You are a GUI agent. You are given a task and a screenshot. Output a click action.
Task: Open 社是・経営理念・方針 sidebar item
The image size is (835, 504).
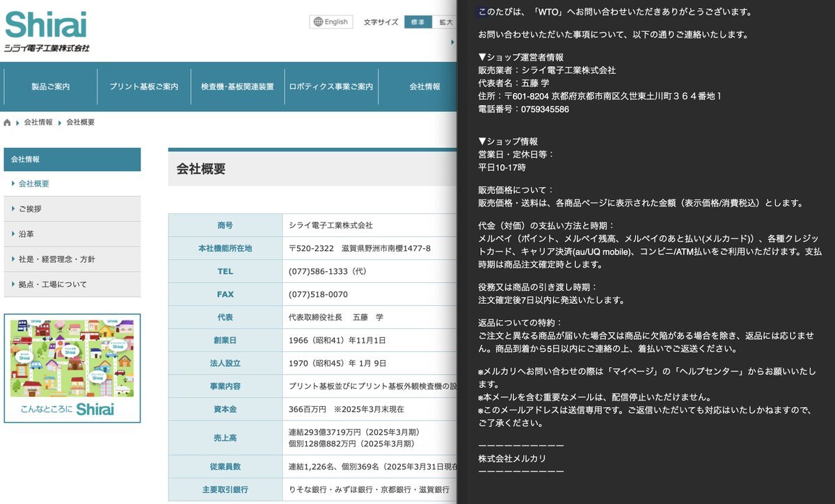[56, 259]
